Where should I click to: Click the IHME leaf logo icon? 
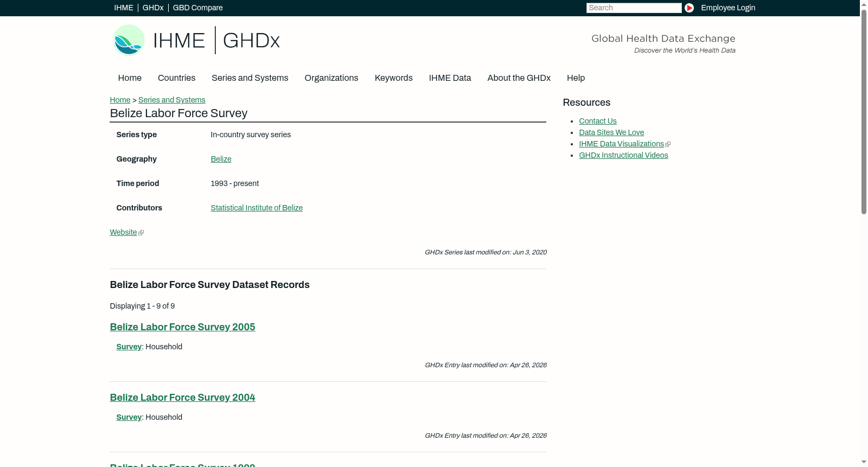pos(129,40)
